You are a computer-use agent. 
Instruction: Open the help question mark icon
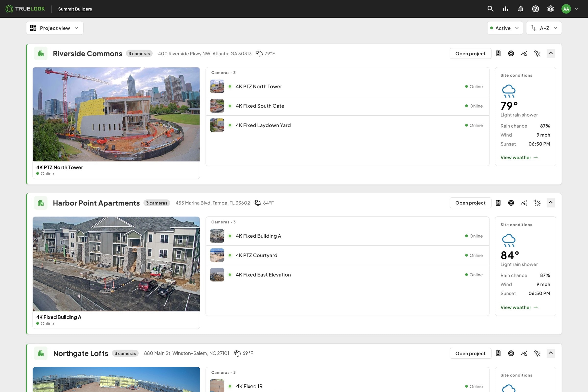tap(536, 9)
